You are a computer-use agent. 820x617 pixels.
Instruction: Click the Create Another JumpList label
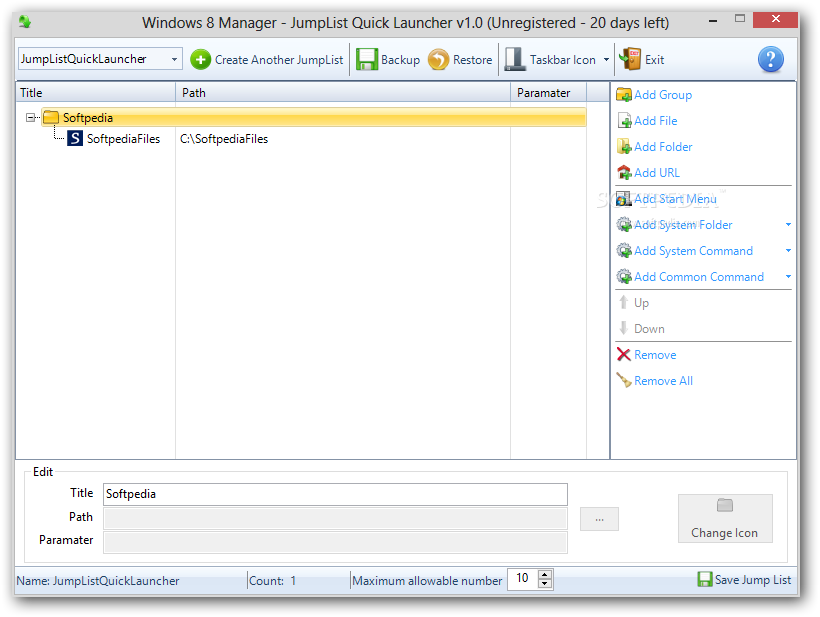279,60
